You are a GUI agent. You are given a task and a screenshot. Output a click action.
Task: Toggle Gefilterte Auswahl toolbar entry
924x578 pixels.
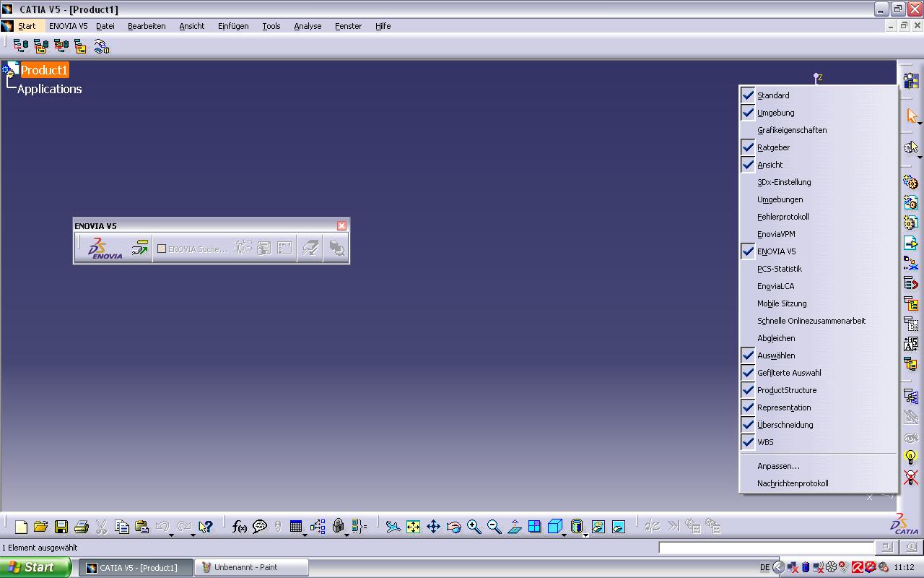[819, 373]
